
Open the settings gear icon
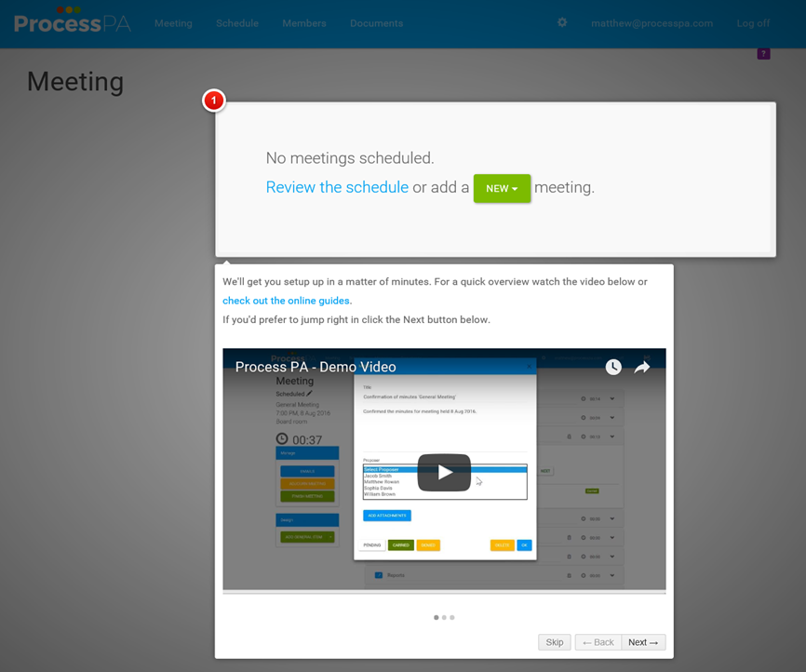point(562,22)
